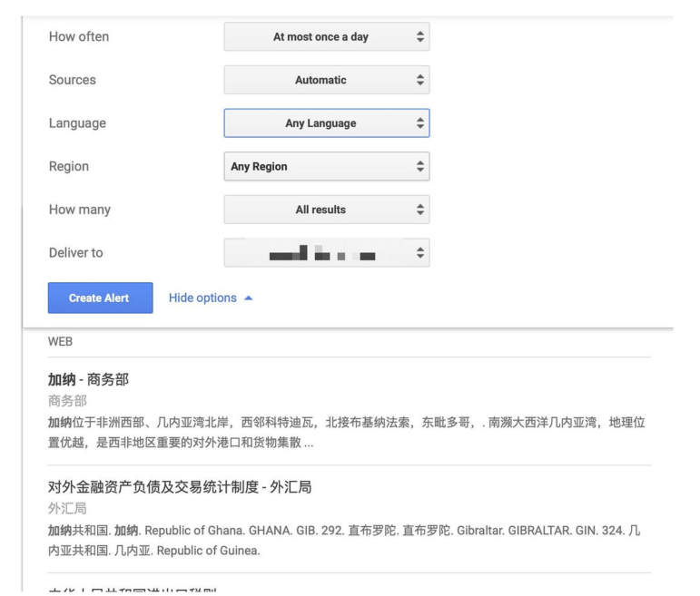Click the Hide options link
Viewport: 700px width, 596px height.
tap(202, 298)
